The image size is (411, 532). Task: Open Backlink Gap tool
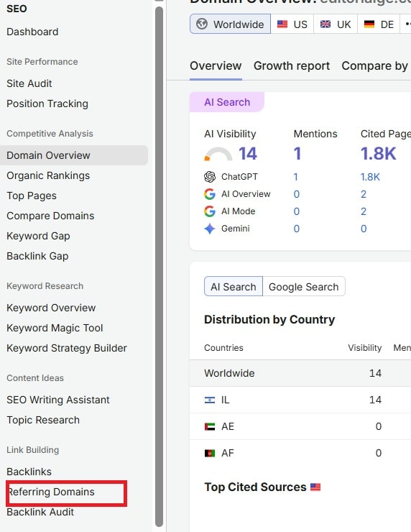pyautogui.click(x=37, y=256)
